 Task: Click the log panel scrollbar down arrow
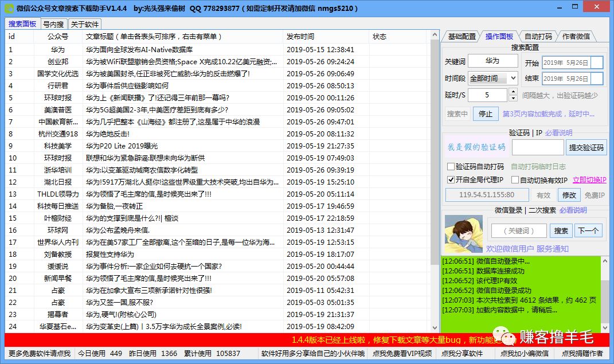pyautogui.click(x=605, y=328)
